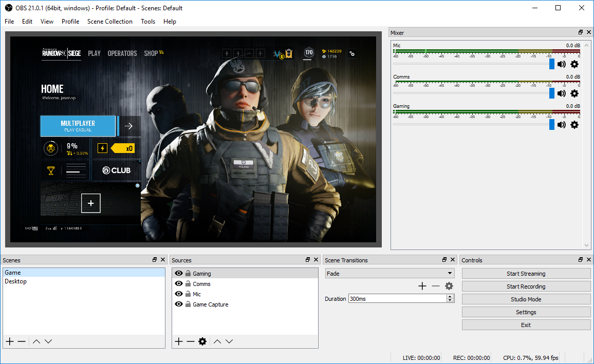The width and height of the screenshot is (594, 364).
Task: Open Comms mixer settings gear
Action: click(574, 93)
